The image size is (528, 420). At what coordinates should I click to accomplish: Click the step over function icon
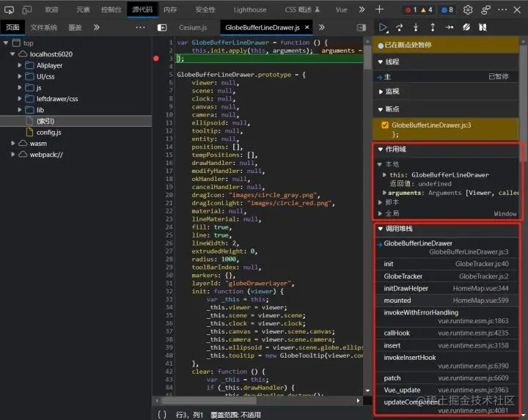coord(399,27)
